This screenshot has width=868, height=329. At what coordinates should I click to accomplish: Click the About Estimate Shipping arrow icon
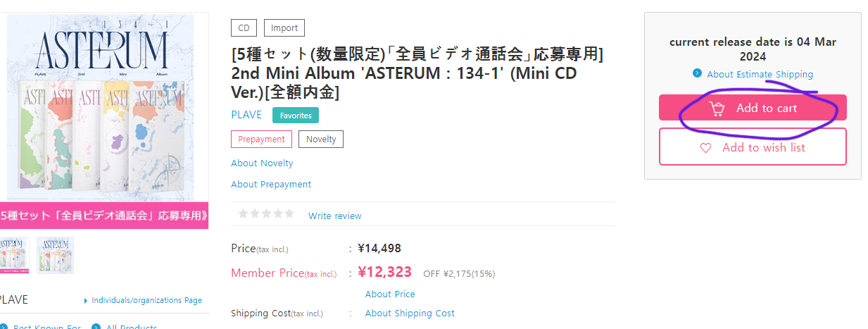pos(697,73)
